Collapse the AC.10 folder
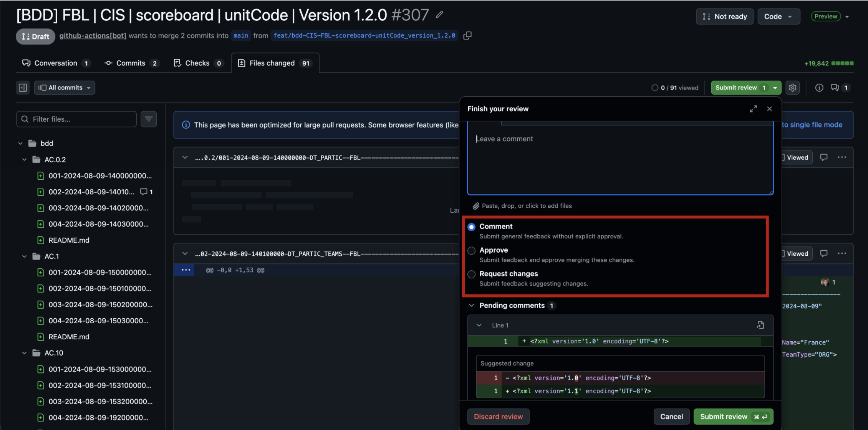This screenshot has height=430, width=868. click(x=24, y=353)
